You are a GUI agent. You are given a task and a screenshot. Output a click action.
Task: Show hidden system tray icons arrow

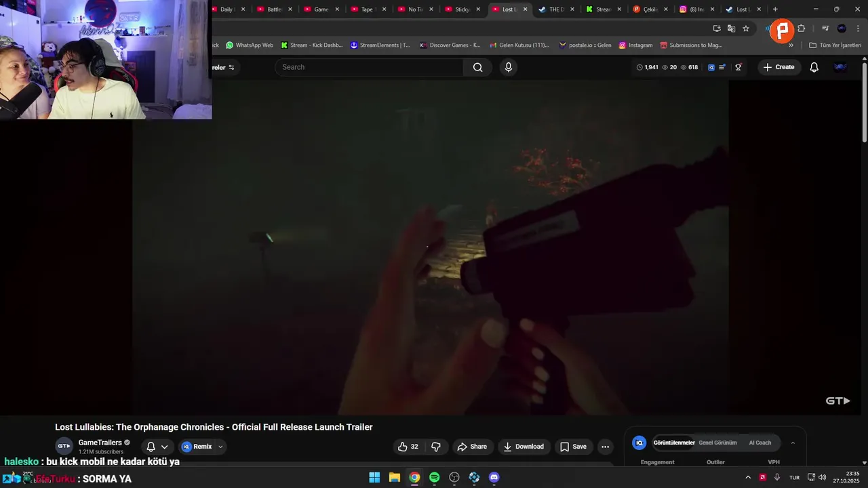(748, 477)
